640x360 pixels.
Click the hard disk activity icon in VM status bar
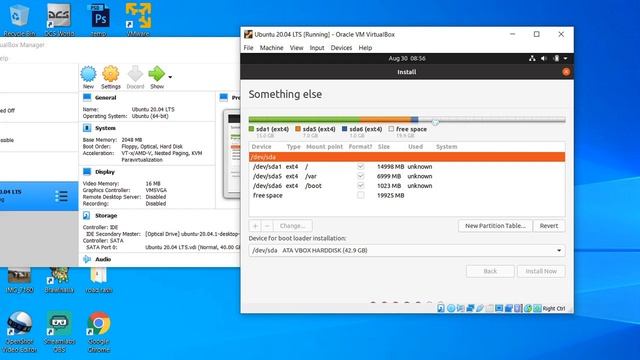click(x=441, y=308)
